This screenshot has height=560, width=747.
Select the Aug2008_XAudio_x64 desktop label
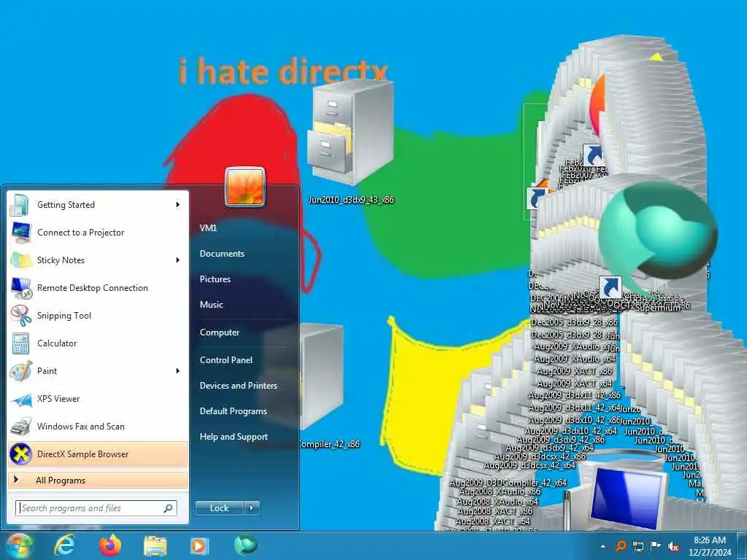coord(498,502)
